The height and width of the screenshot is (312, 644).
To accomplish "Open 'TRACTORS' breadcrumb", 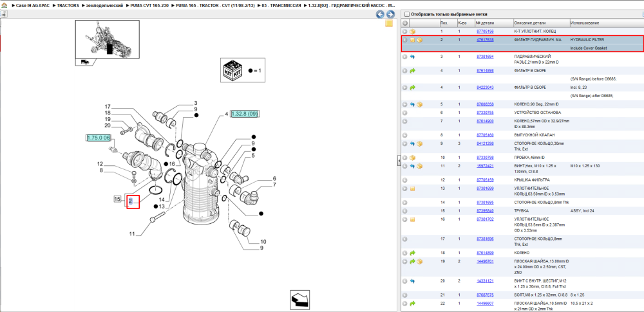I will point(68,6).
